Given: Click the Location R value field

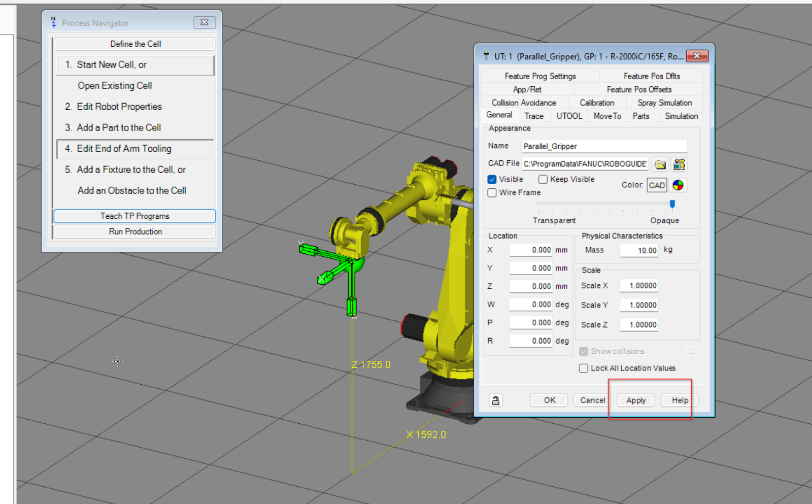Looking at the screenshot, I should (x=531, y=341).
